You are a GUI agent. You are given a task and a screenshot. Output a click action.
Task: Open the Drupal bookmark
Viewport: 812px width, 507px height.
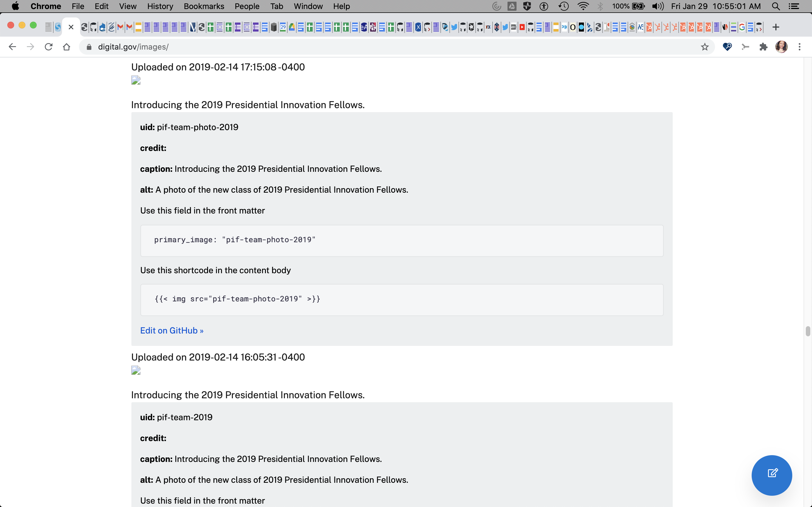(102, 28)
